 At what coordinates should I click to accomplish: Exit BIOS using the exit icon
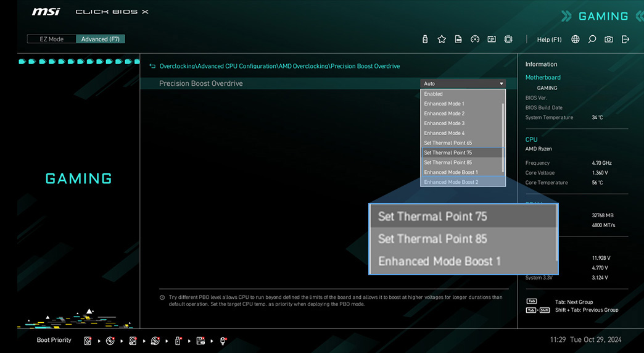click(x=625, y=39)
